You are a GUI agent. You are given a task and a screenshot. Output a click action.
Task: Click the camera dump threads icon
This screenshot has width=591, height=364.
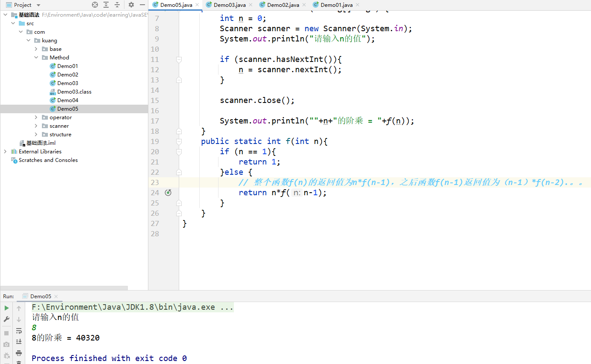coord(6,344)
